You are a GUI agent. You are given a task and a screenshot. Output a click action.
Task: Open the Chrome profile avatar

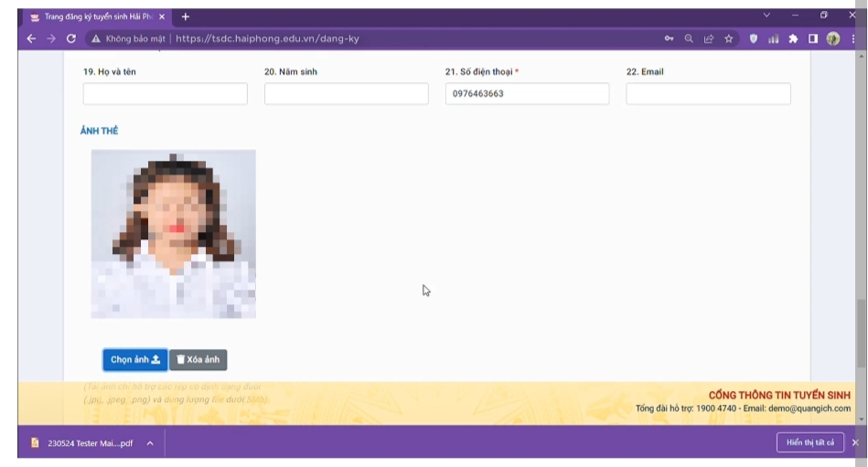pos(832,39)
